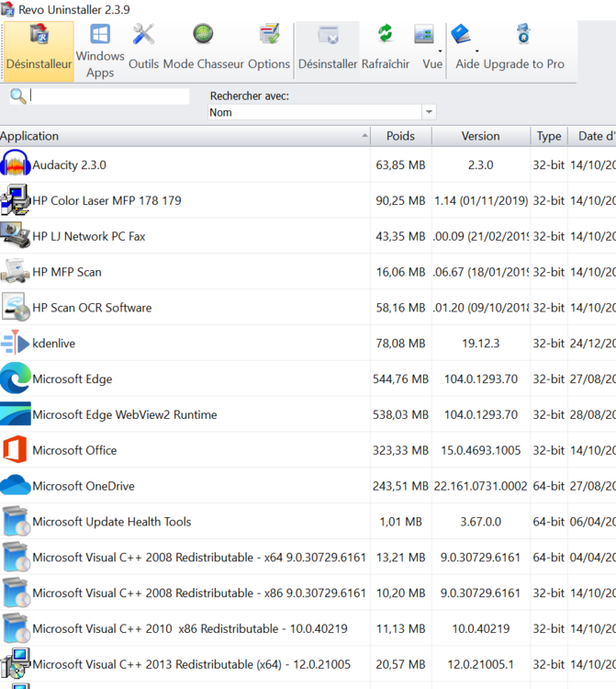
Task: Click the grayed Désinstaller toolbar button
Action: (x=328, y=49)
